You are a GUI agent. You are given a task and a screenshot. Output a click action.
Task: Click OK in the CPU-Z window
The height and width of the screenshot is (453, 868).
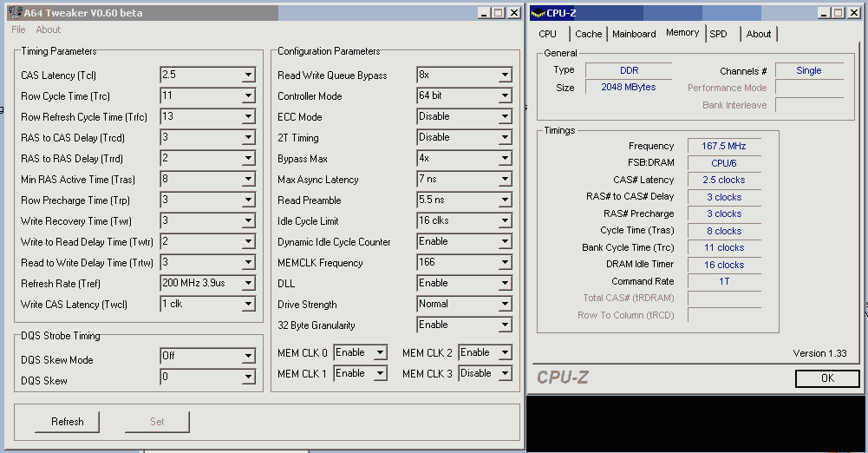(827, 378)
